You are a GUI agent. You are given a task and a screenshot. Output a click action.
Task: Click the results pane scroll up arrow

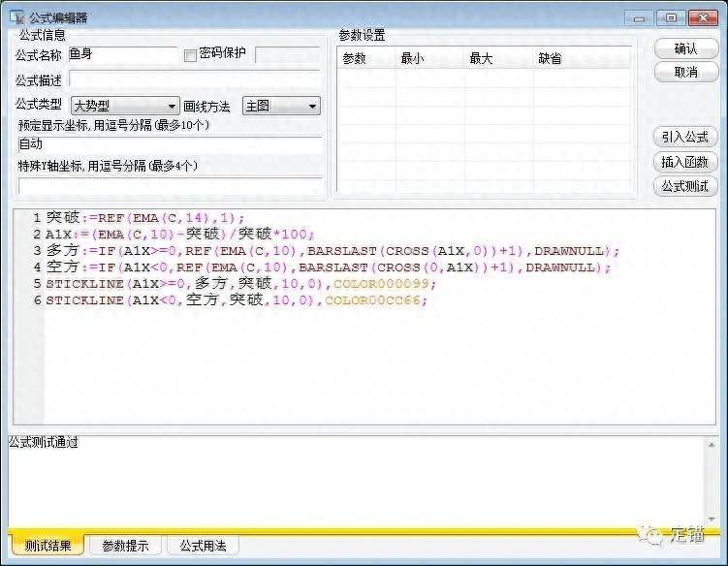712,445
